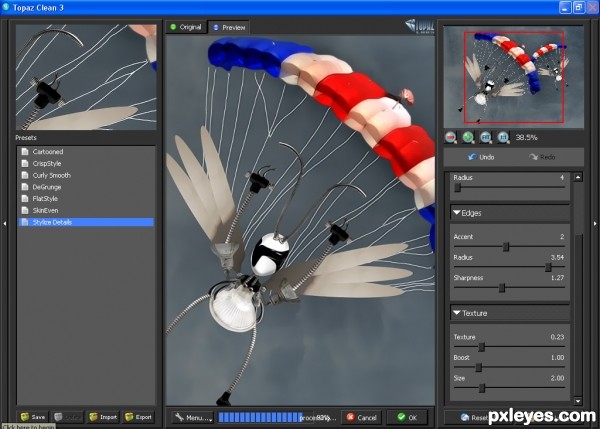Viewport: 600px width, 429px height.
Task: Select the Stylize Details preset
Action: coord(86,222)
